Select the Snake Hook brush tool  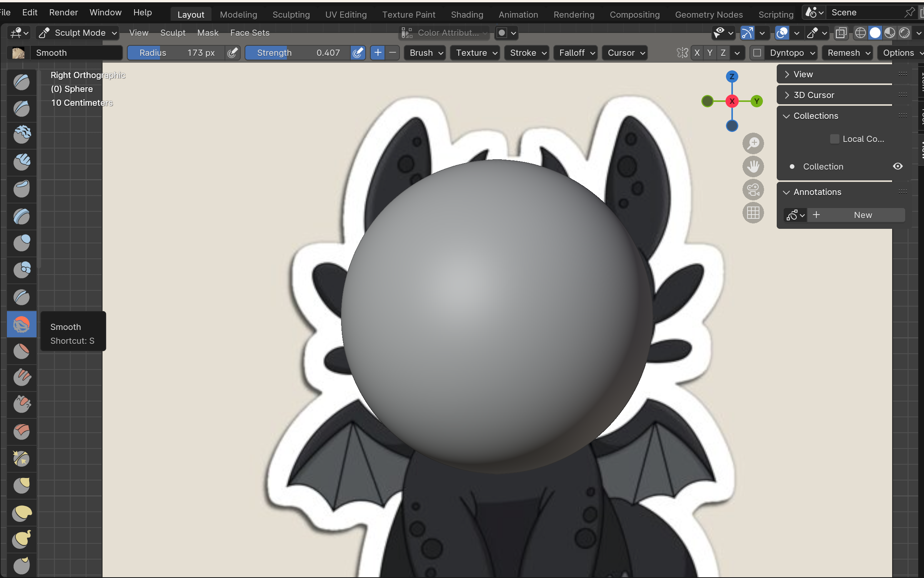click(22, 539)
